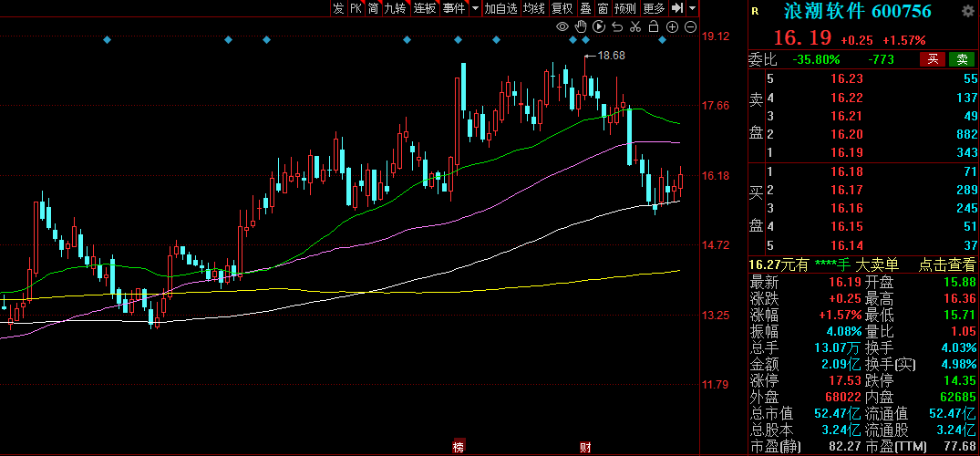Click the 涨停 limit-up price 17.53
This screenshot has height=456, width=980.
click(x=847, y=380)
